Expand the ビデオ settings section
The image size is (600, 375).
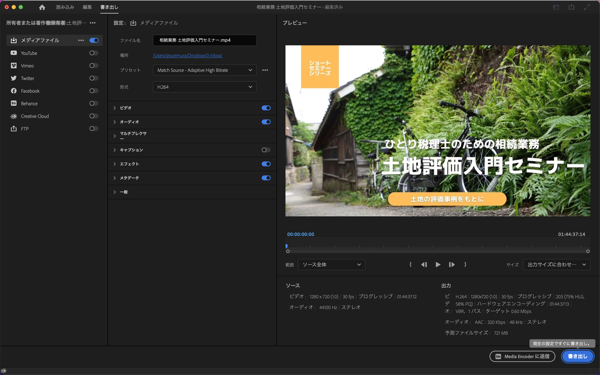point(114,108)
